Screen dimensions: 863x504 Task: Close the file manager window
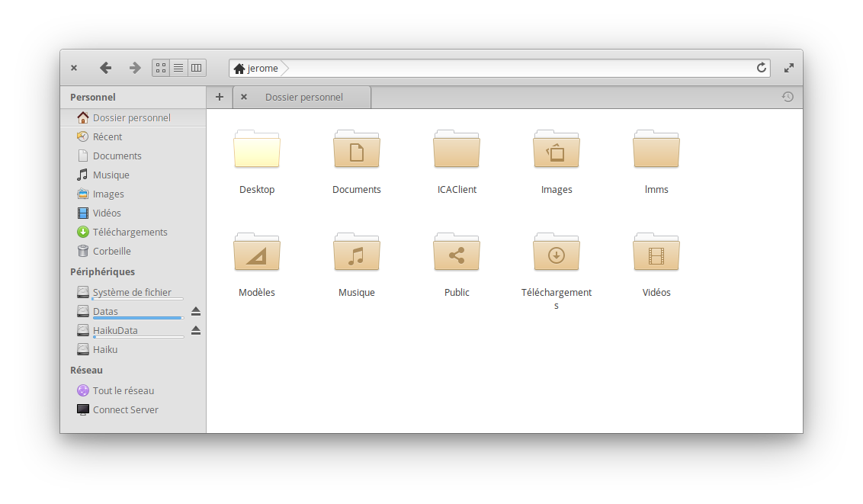(x=74, y=68)
